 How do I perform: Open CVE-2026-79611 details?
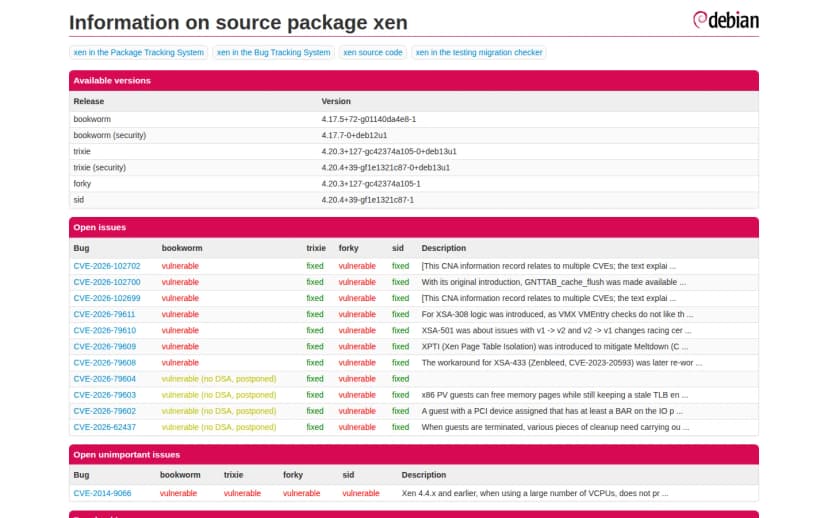click(104, 314)
